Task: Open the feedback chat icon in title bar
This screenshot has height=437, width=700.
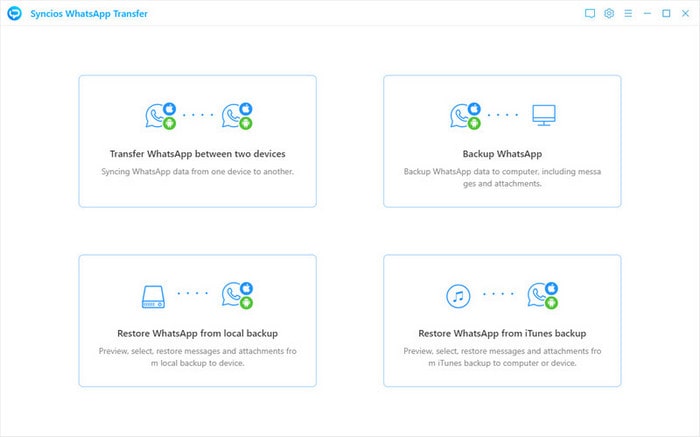Action: coord(590,13)
